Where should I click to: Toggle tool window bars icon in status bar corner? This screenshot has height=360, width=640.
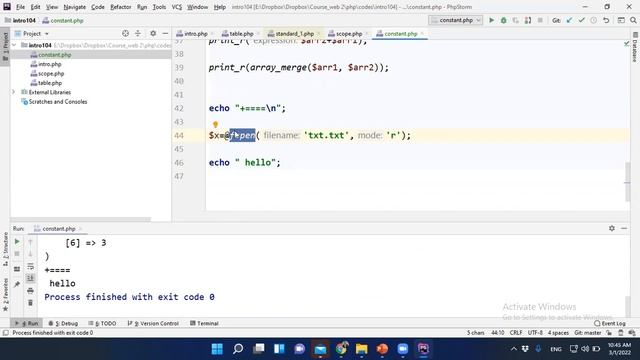(x=5, y=333)
